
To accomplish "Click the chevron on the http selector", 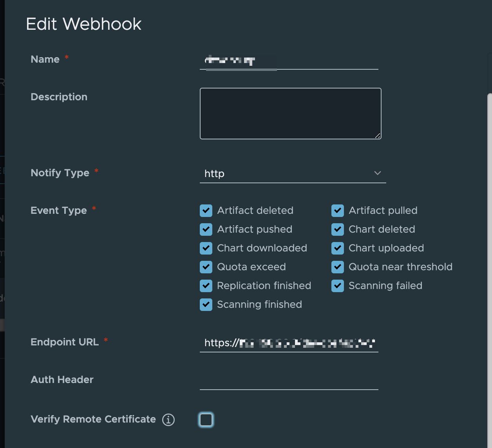I will point(377,173).
